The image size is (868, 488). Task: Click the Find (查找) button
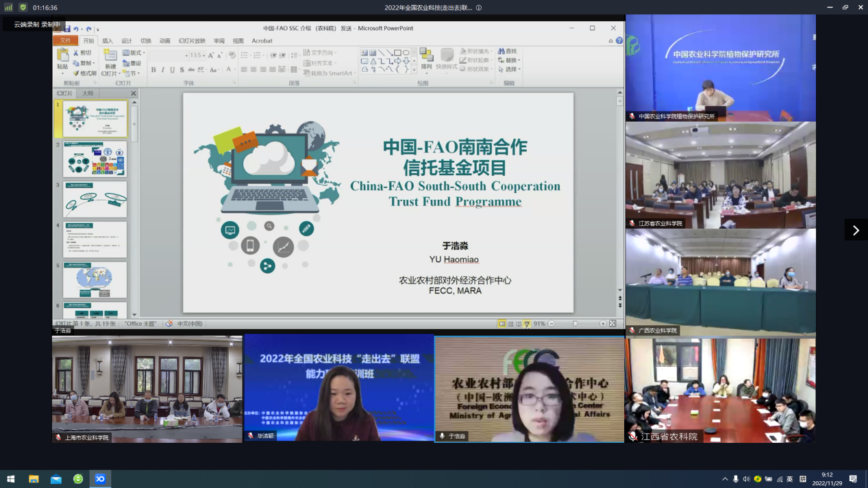tap(507, 51)
